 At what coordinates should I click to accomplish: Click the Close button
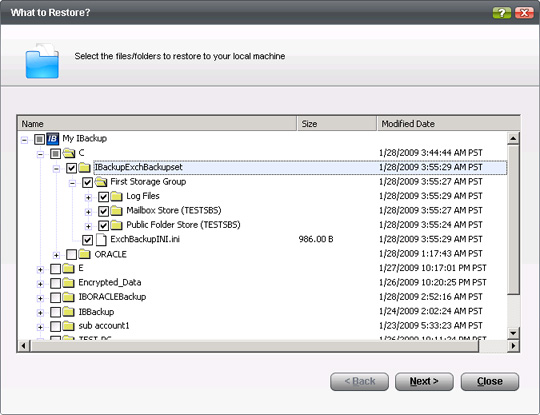[x=489, y=382]
